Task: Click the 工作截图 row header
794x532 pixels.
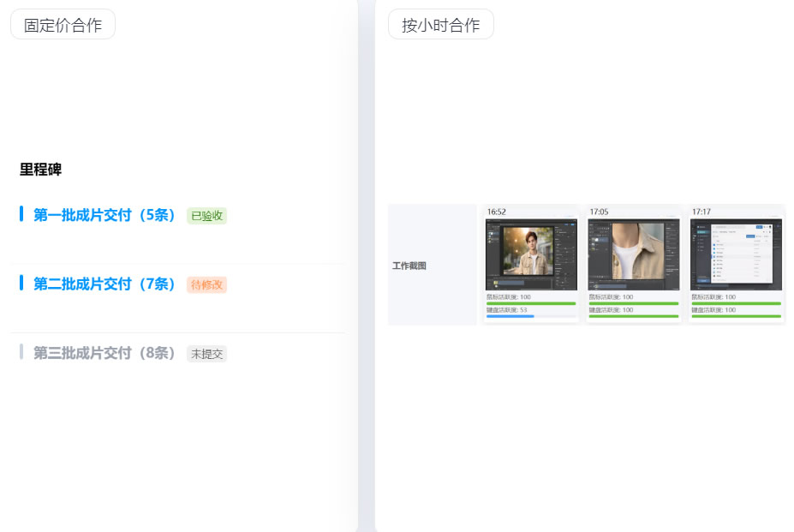Action: [409, 266]
